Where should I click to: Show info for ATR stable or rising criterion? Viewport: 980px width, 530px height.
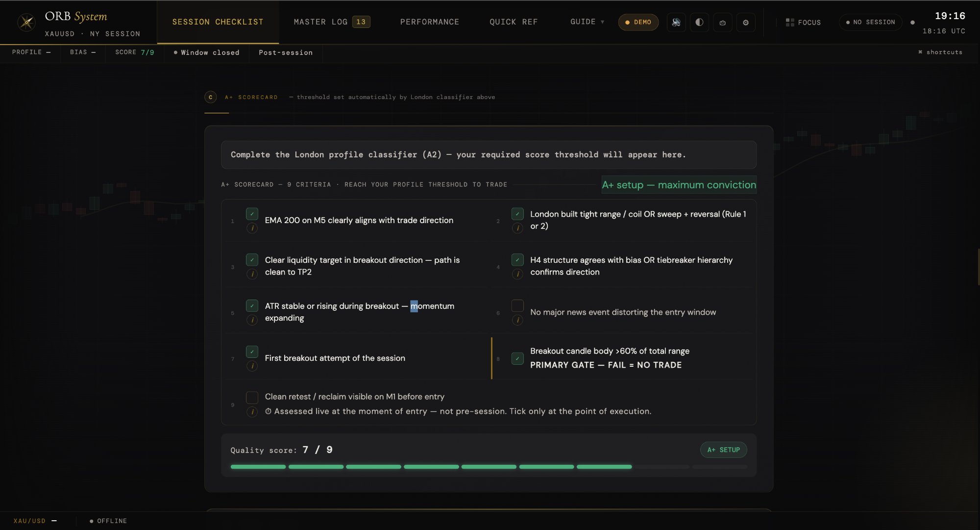tap(252, 320)
